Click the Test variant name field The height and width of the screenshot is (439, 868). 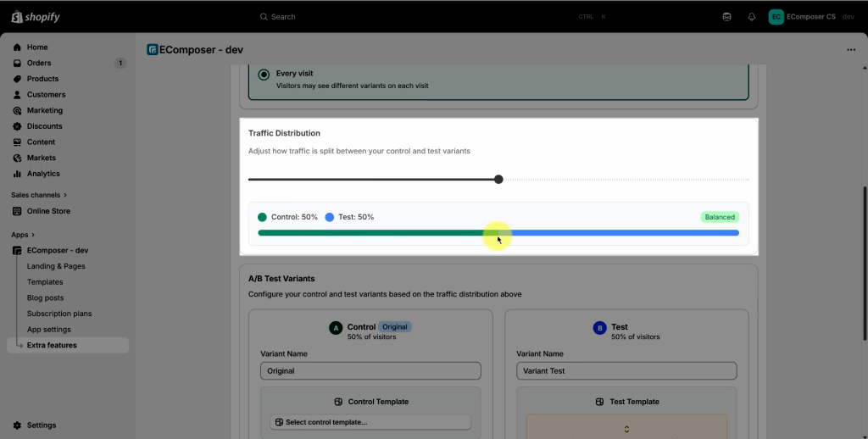click(626, 371)
